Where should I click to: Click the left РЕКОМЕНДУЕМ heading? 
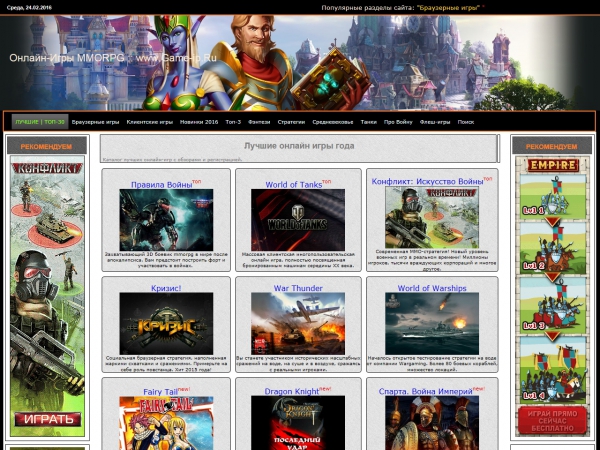point(47,146)
